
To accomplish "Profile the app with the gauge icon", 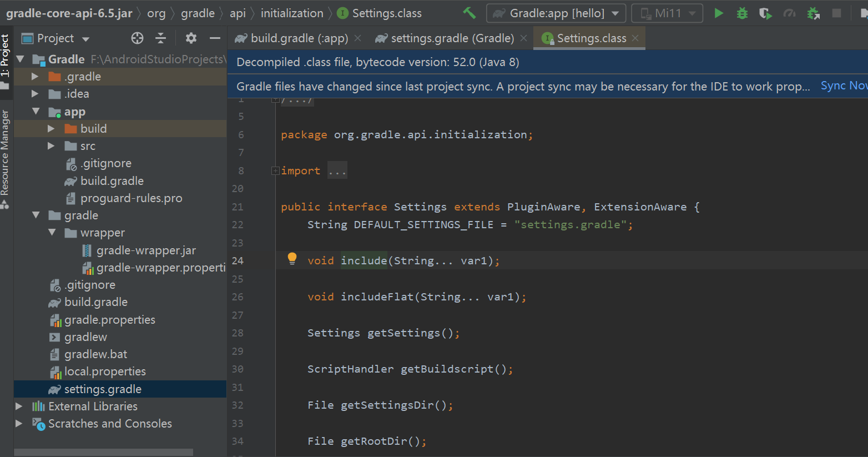I will click(x=789, y=13).
